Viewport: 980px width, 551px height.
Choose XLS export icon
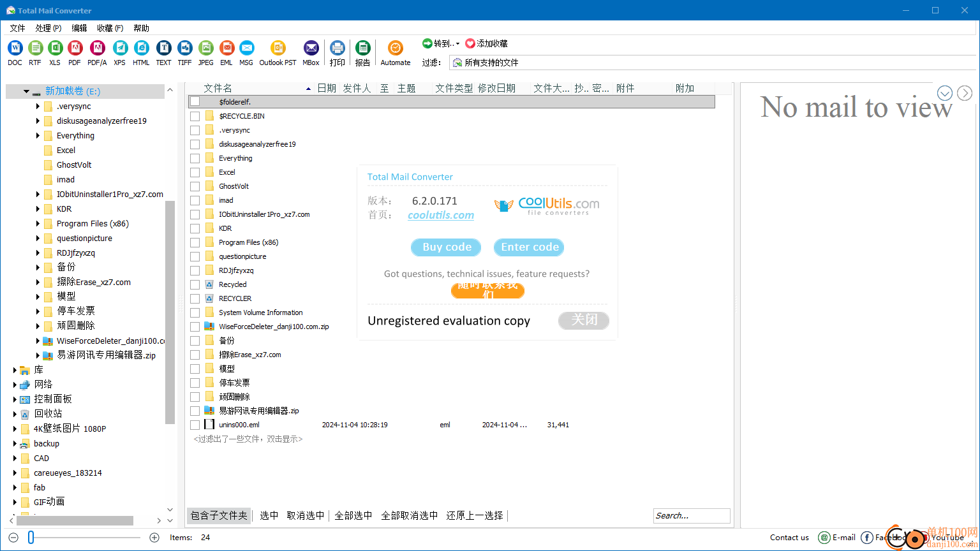pyautogui.click(x=55, y=48)
